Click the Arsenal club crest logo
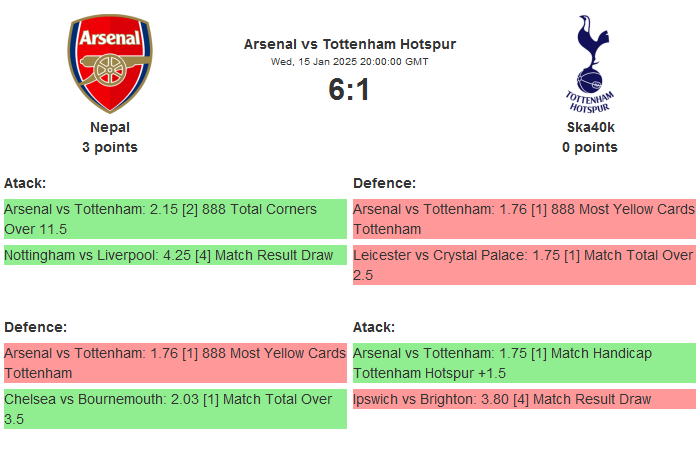 110,64
